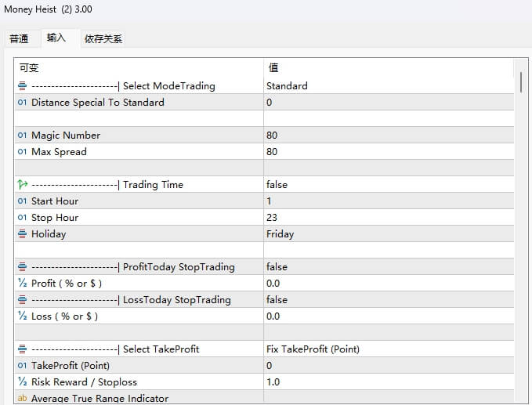Image resolution: width=532 pixels, height=405 pixels.
Task: Edit the Max Spread value 80
Action: (x=389, y=152)
